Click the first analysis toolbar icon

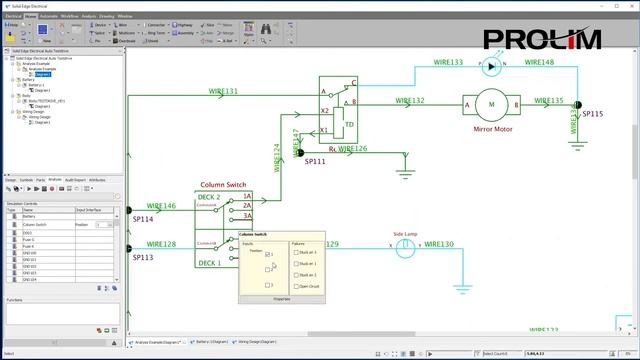(8, 189)
